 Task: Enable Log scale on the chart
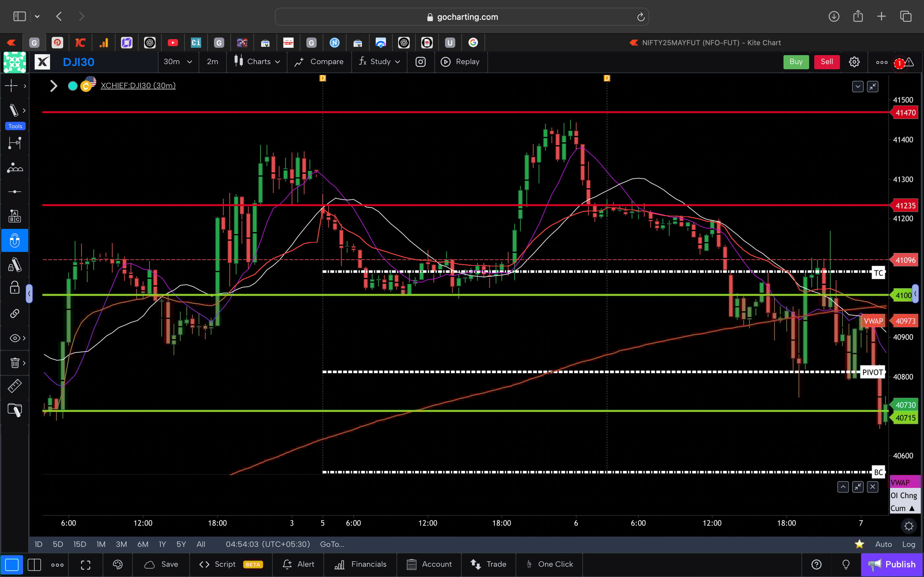909,544
